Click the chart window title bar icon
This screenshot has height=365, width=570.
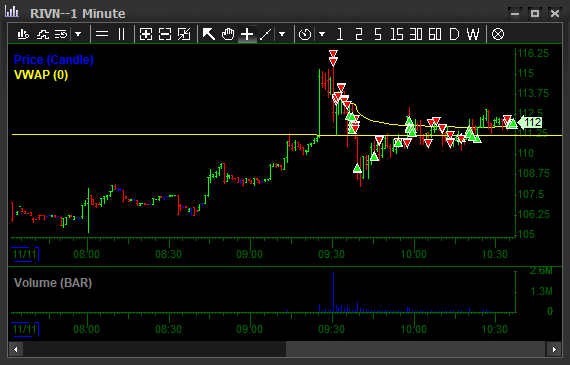pos(12,12)
